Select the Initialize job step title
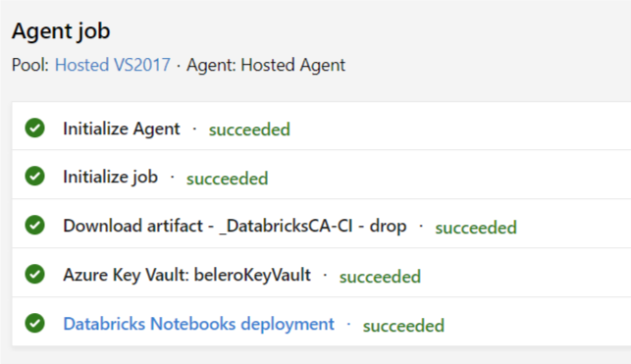This screenshot has height=364, width=631. point(110,177)
